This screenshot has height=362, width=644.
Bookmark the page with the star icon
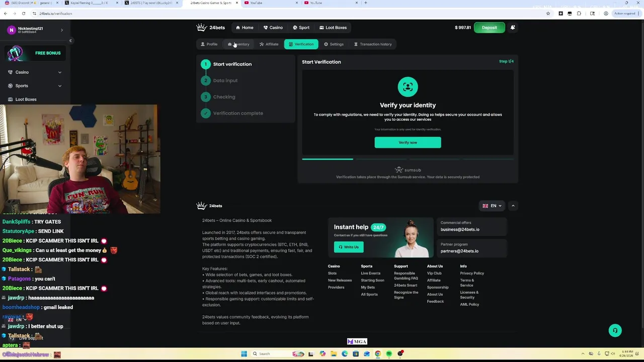click(x=548, y=14)
